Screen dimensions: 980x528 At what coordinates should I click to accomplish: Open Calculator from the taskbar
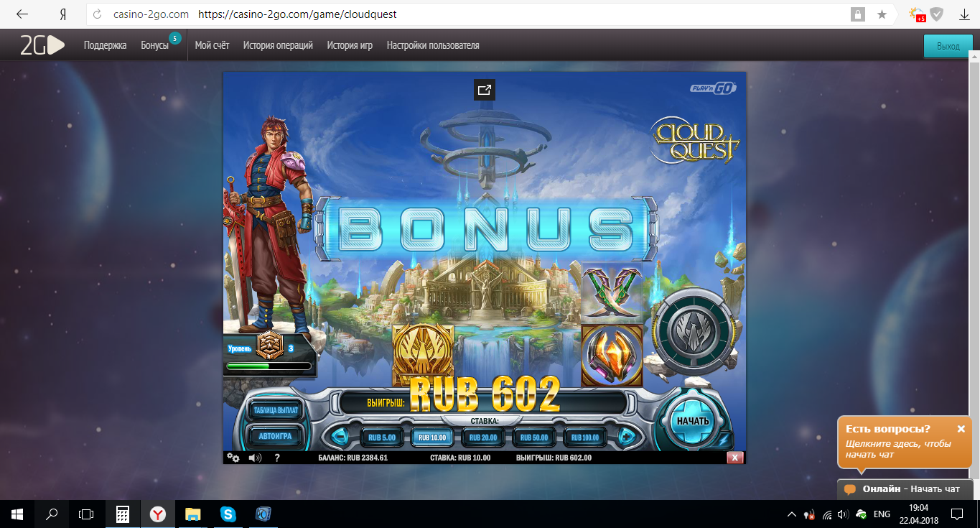click(123, 514)
